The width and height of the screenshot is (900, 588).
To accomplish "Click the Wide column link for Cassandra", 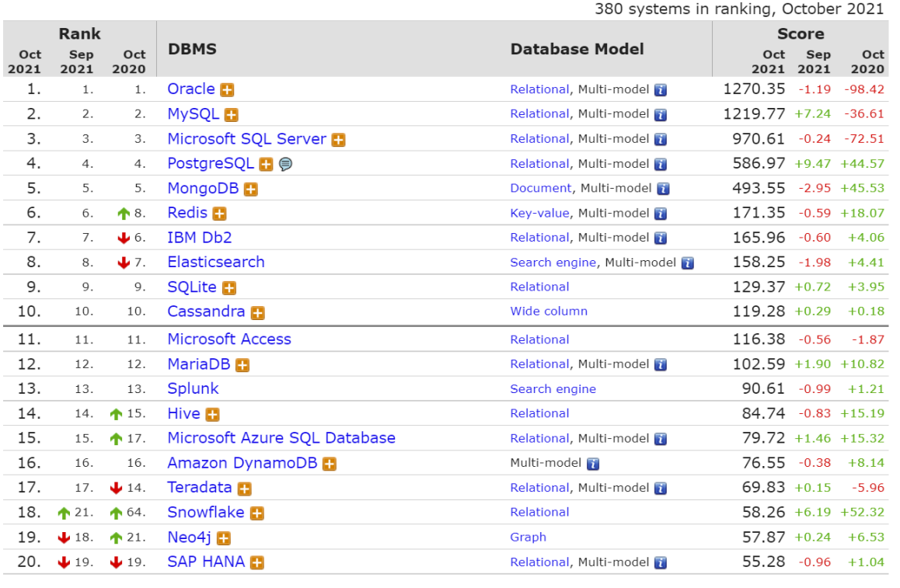I will coord(549,311).
